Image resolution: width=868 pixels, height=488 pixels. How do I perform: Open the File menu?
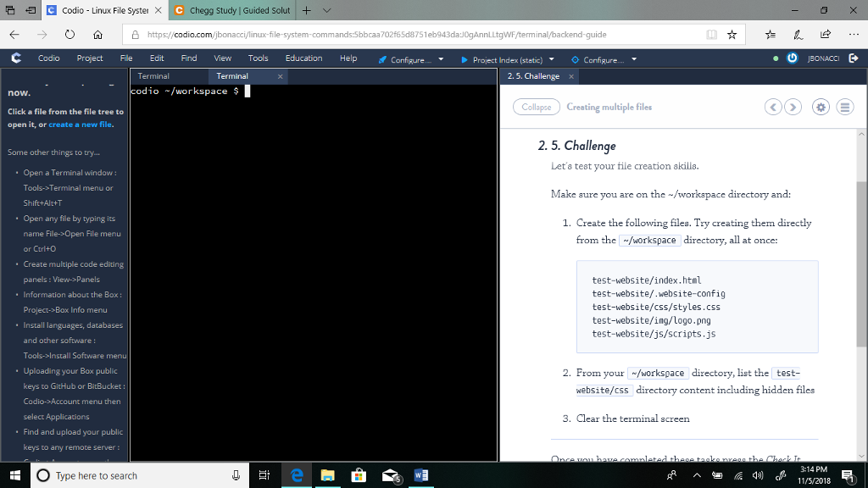point(126,58)
